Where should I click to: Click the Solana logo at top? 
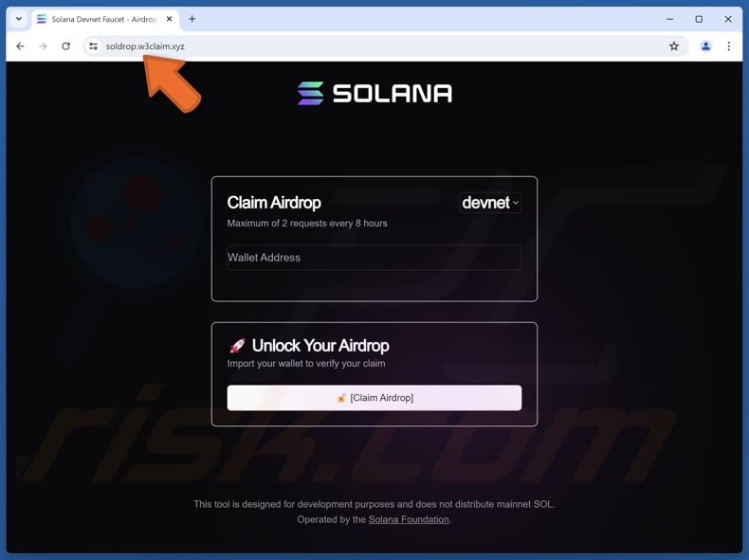point(374,93)
